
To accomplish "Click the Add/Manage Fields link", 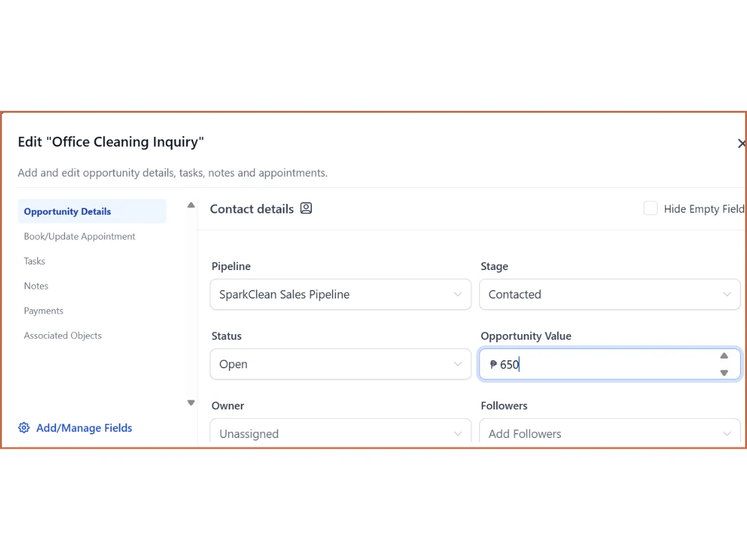I will tap(84, 427).
